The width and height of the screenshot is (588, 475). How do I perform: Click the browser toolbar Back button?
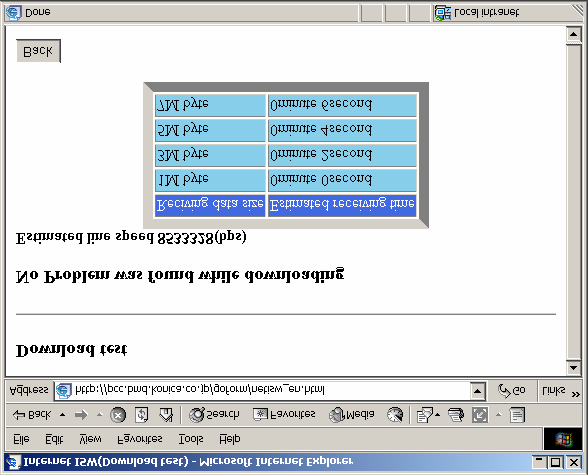click(32, 415)
